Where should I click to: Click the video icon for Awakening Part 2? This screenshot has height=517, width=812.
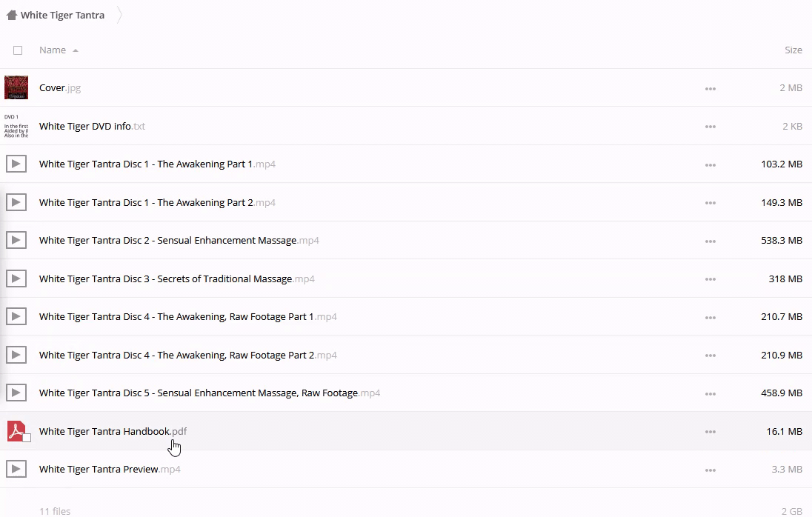(16, 202)
